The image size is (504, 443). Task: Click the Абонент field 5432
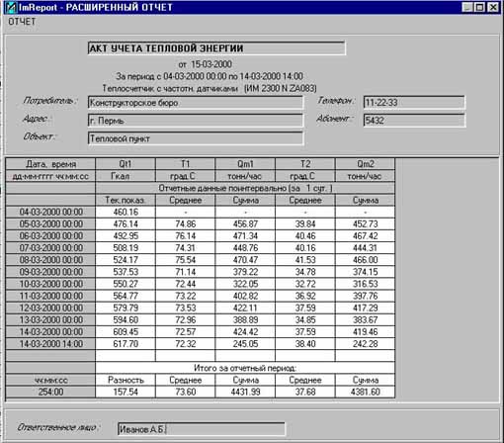(414, 121)
